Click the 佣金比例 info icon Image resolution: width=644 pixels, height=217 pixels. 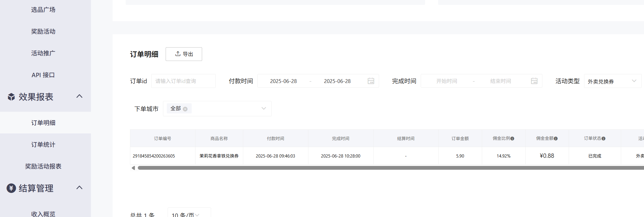click(512, 139)
